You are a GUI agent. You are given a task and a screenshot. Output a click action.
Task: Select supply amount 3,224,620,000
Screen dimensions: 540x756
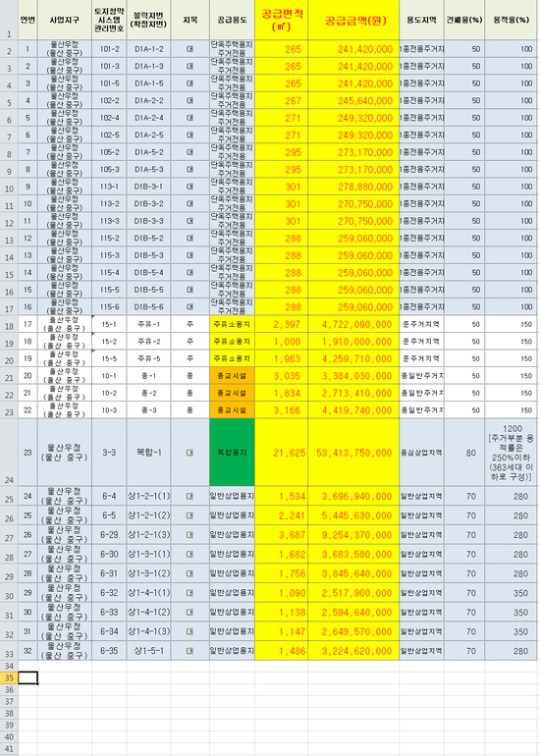click(353, 651)
